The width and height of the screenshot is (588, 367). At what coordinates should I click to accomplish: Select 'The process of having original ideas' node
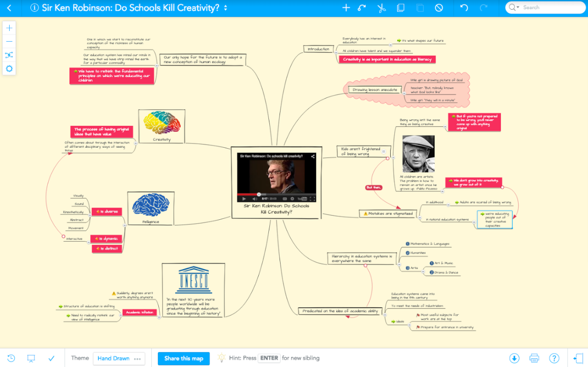tap(101, 131)
